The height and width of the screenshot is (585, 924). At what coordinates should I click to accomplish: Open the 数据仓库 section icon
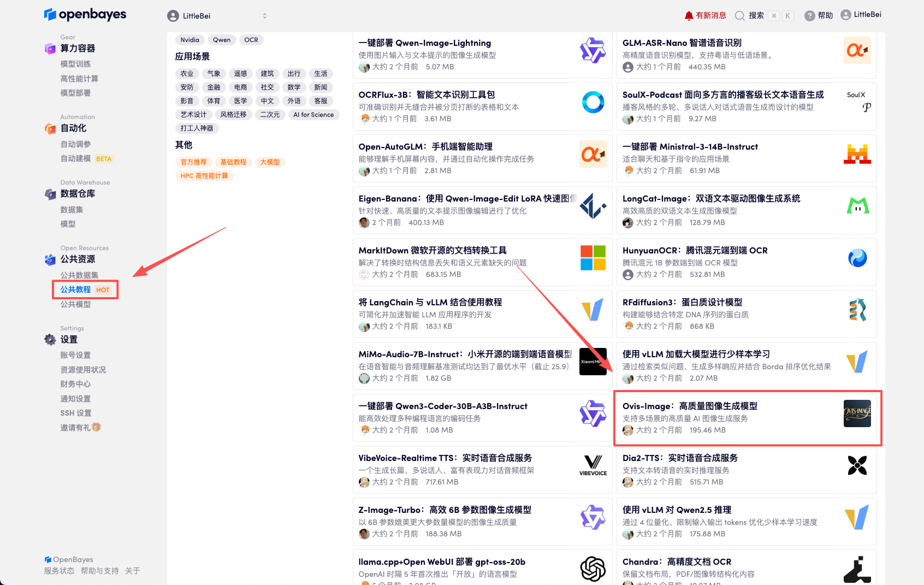coord(50,194)
